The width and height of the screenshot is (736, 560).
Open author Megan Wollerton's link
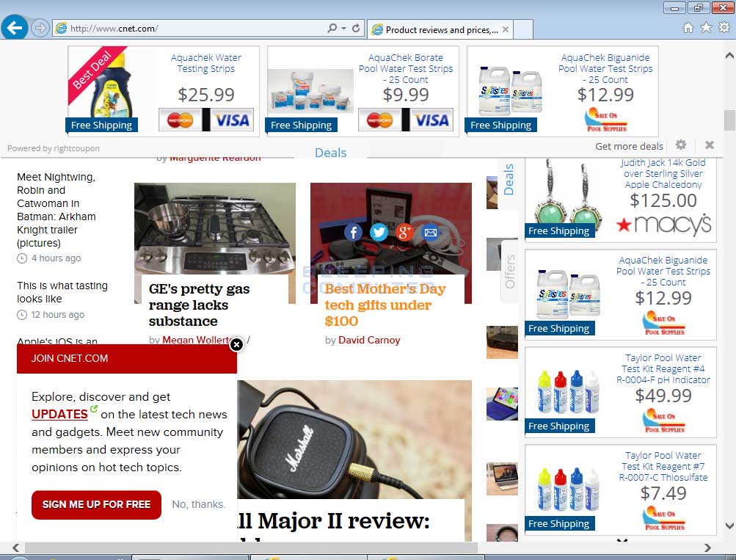point(196,340)
